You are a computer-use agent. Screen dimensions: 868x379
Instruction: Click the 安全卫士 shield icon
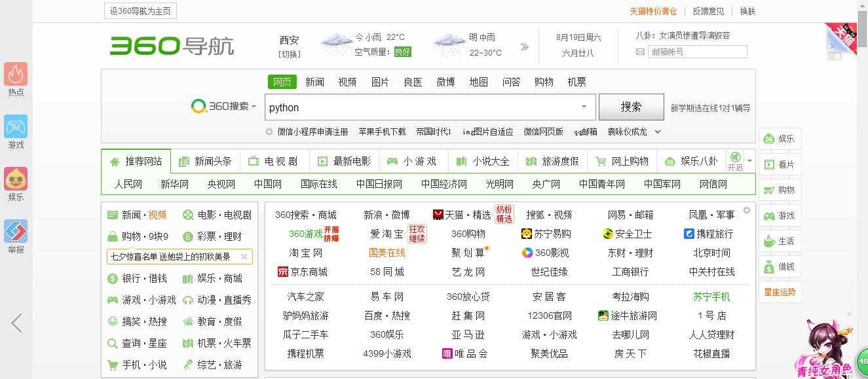[607, 234]
